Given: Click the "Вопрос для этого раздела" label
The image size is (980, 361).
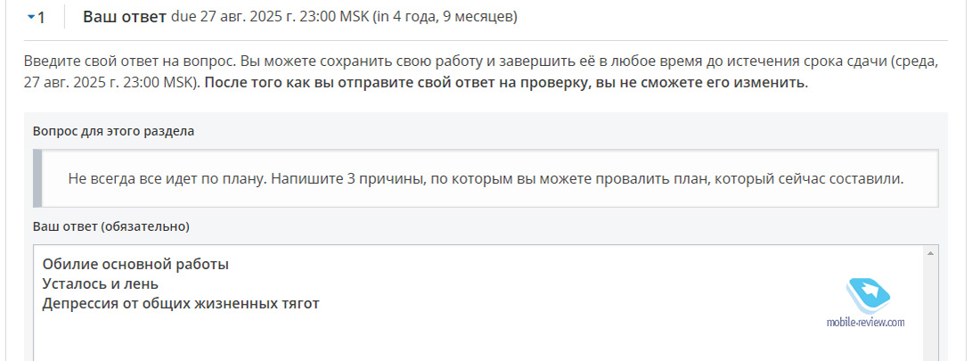Looking at the screenshot, I should click(x=113, y=131).
